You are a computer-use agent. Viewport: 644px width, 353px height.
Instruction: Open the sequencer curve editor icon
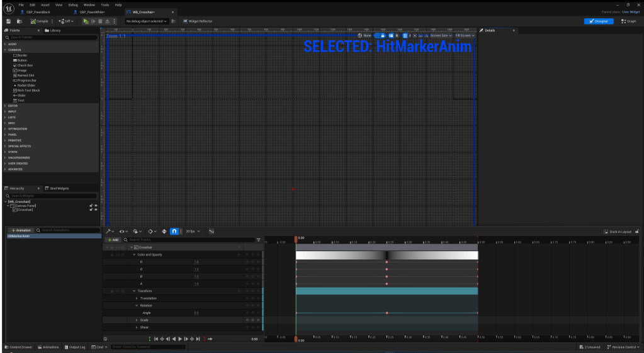pos(212,231)
